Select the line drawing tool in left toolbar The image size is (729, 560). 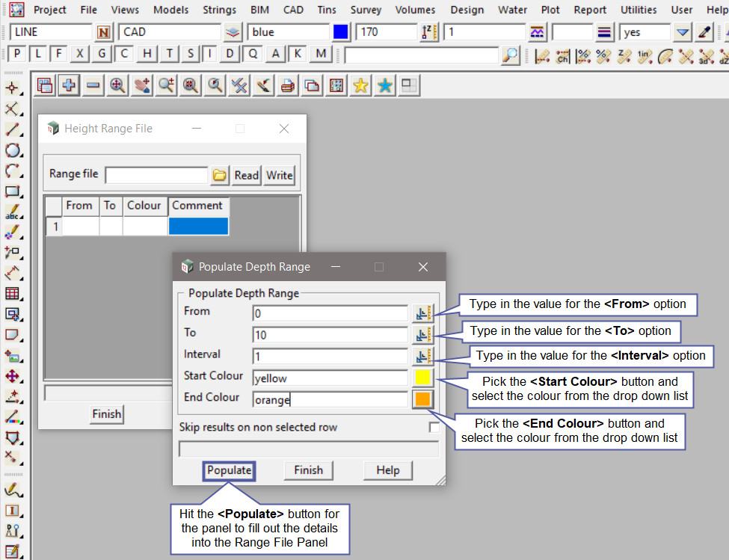tap(11, 130)
